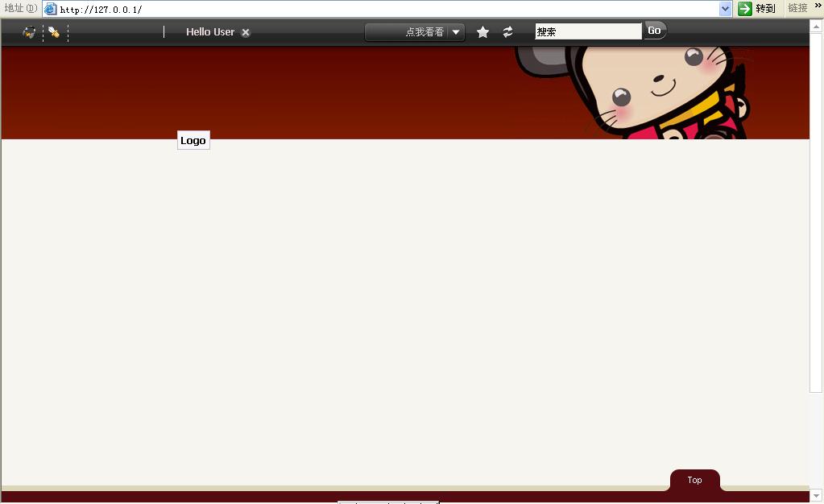Click the headphones icon in the dark toolbar
This screenshot has width=824, height=504.
point(30,32)
